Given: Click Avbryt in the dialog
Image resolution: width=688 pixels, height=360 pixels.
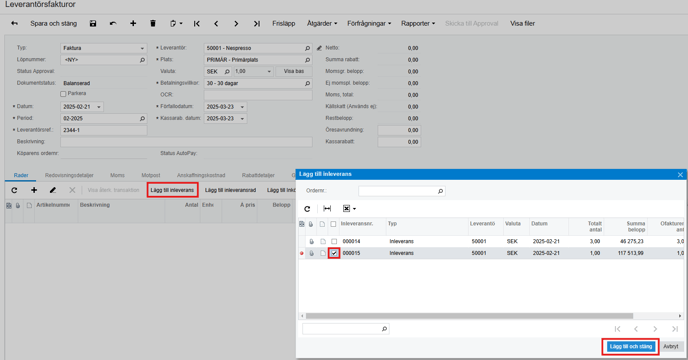Looking at the screenshot, I should pos(670,346).
